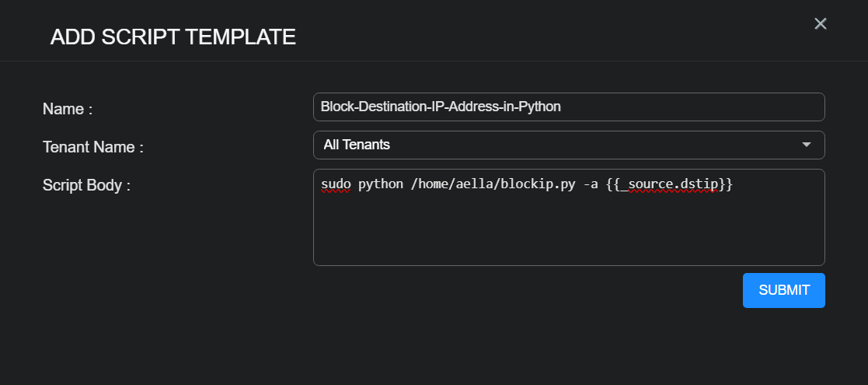Open the Tenant Name dropdown
The height and width of the screenshot is (385, 868).
(x=568, y=145)
